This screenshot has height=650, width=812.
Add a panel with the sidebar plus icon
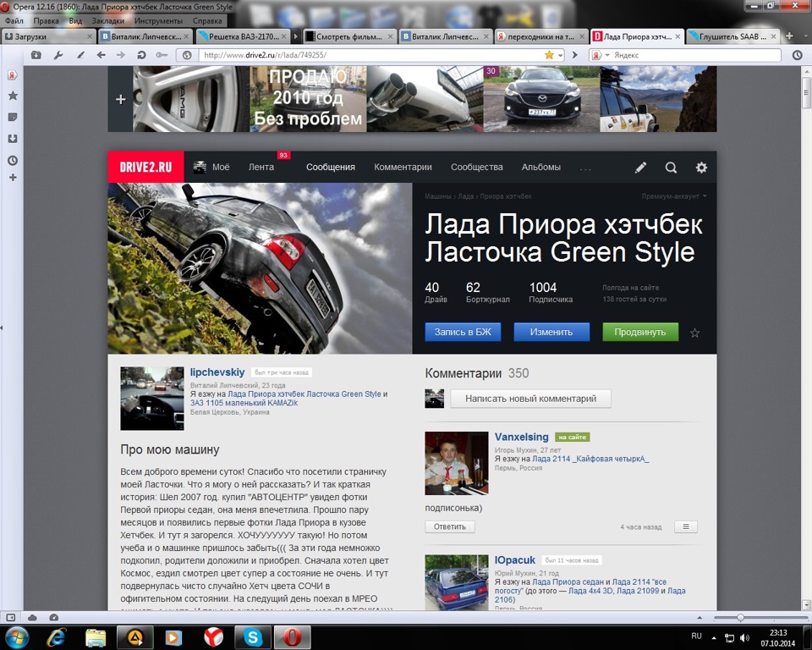tap(13, 177)
